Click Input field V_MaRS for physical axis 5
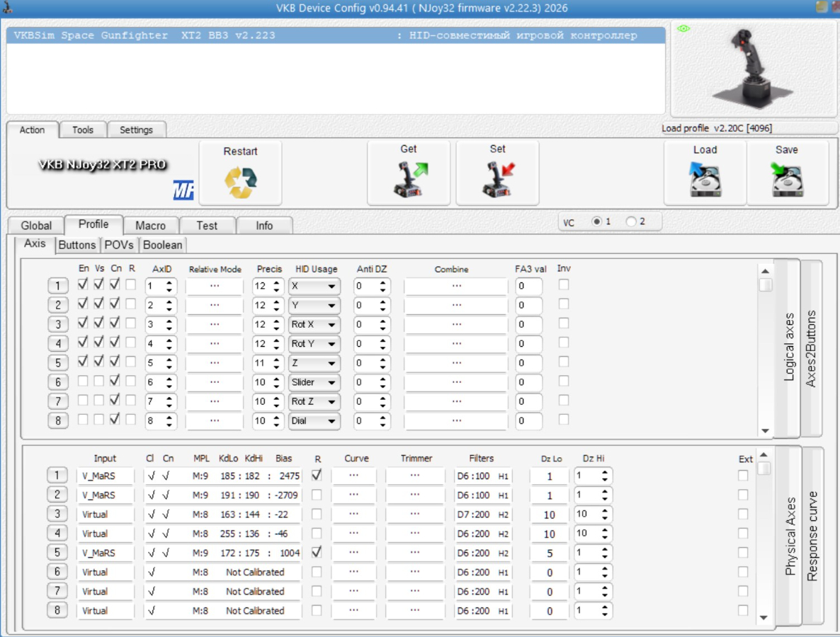Image resolution: width=840 pixels, height=637 pixels. 105,553
